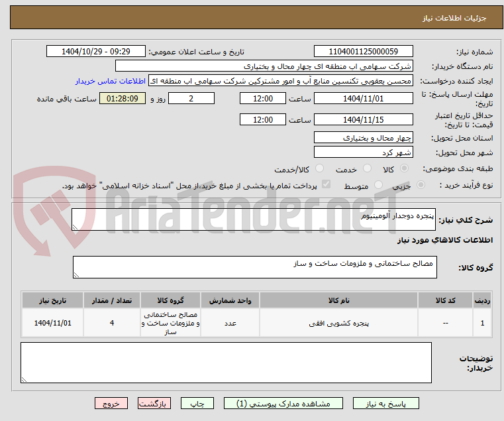Click the گروه کالا column header
This screenshot has height=421, width=504.
(170, 300)
